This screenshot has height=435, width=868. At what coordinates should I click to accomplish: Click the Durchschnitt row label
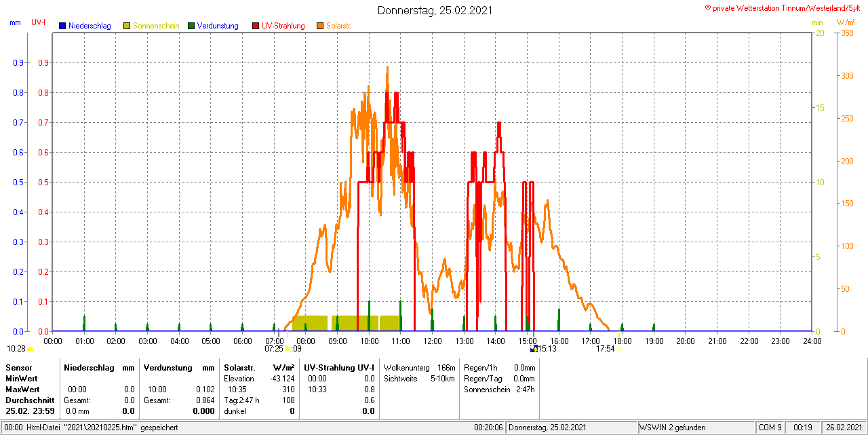[x=30, y=400]
